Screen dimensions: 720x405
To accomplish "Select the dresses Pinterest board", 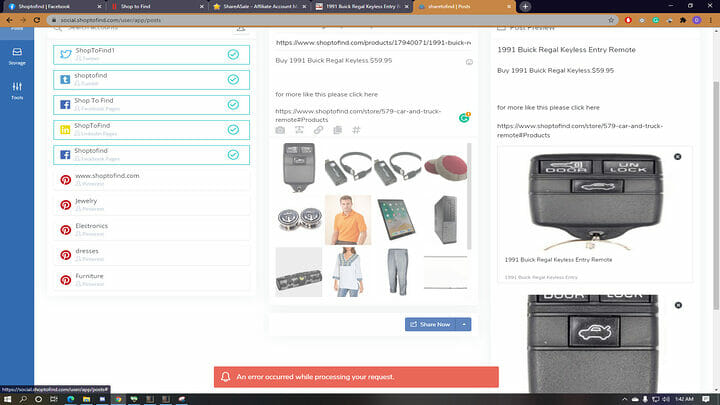I will click(152, 255).
